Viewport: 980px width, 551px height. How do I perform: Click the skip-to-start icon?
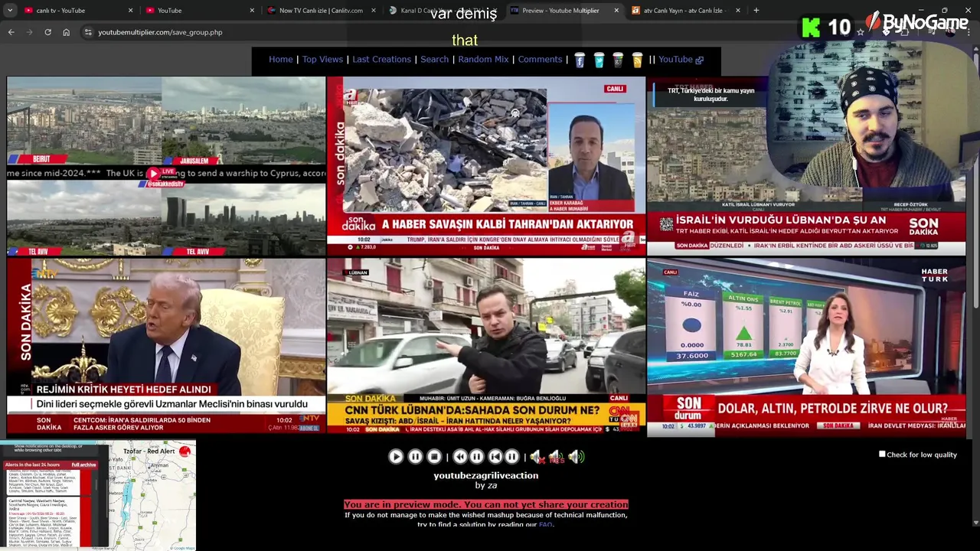(495, 457)
